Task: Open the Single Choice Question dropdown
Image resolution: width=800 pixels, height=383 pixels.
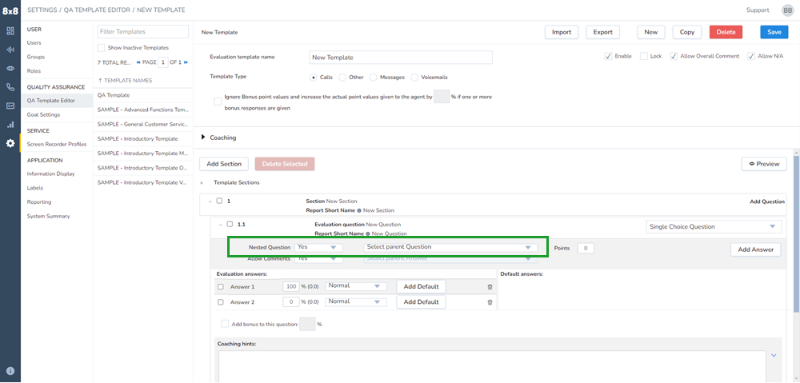Action: click(x=714, y=226)
